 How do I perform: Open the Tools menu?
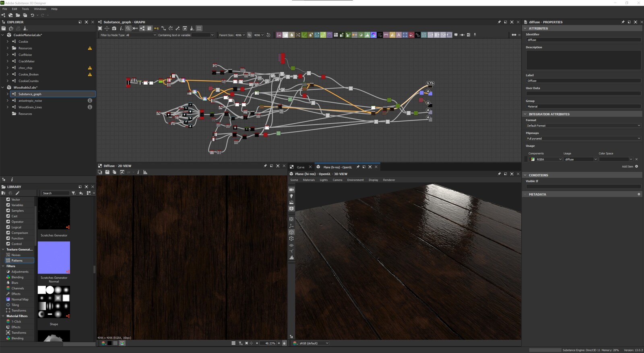click(25, 9)
